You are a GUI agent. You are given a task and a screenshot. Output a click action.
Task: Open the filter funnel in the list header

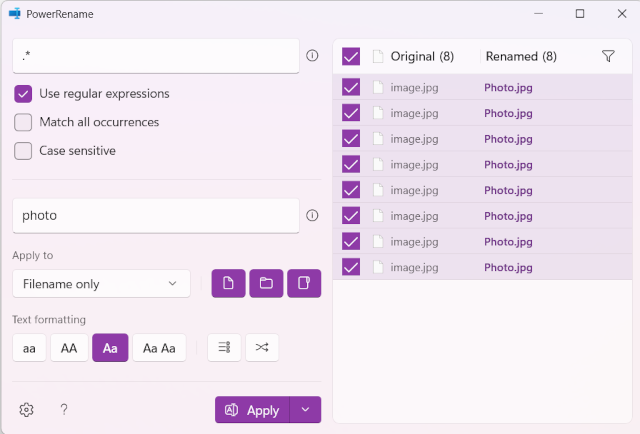pos(608,56)
